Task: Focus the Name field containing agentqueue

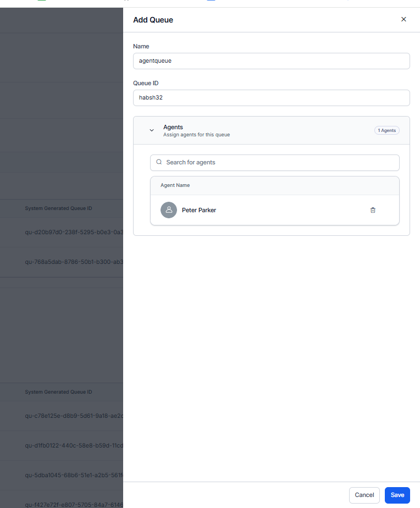Action: 271,61
